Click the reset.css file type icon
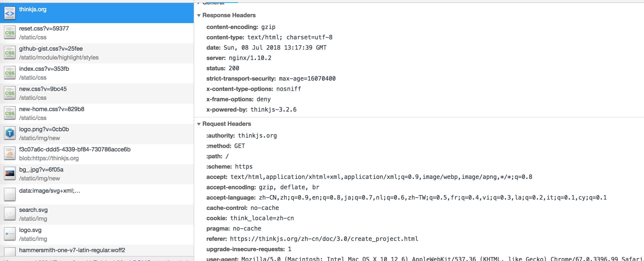Image resolution: width=644 pixels, height=261 pixels. click(x=10, y=33)
